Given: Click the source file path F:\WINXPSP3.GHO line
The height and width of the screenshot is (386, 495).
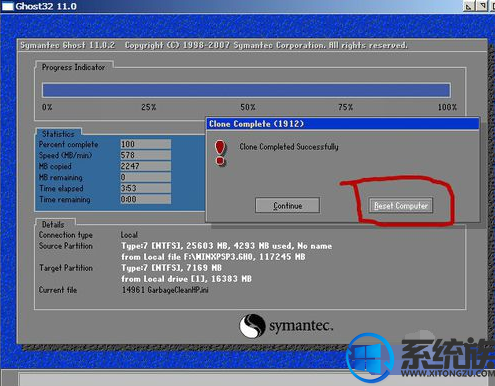Looking at the screenshot, I should coord(213,257).
